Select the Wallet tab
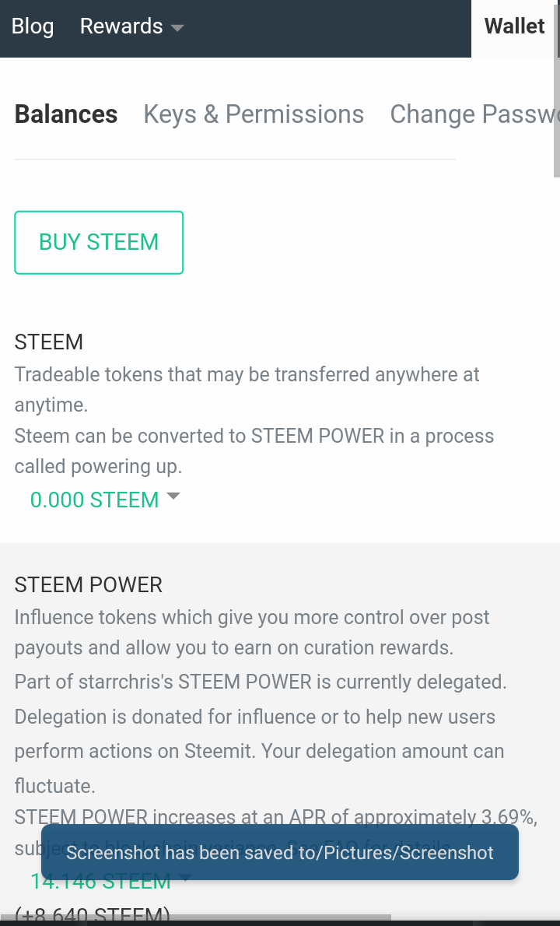Viewport: 560px width, 926px height. [514, 26]
